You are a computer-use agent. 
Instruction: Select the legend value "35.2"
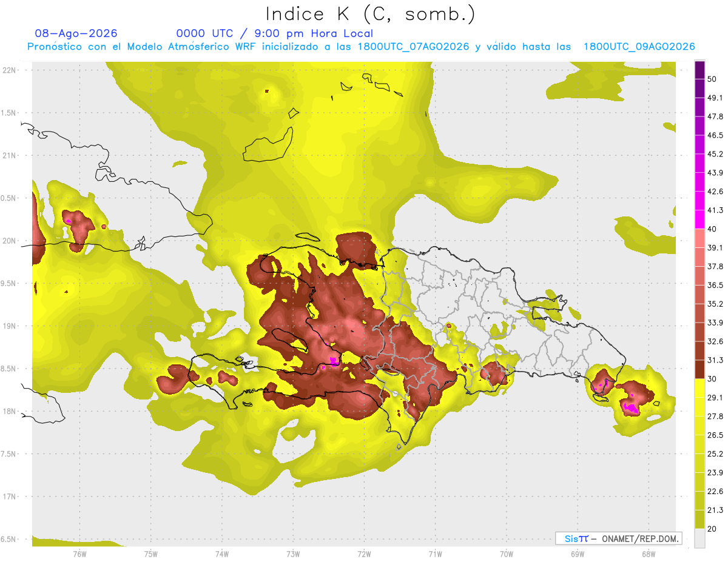tap(715, 304)
